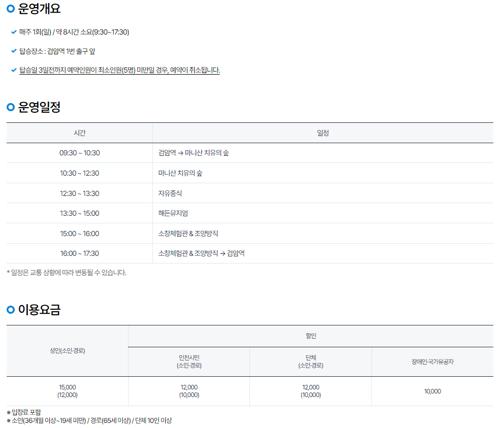
Task: Select the 16:00 ~ 17:30 time cell
Action: coord(79,253)
